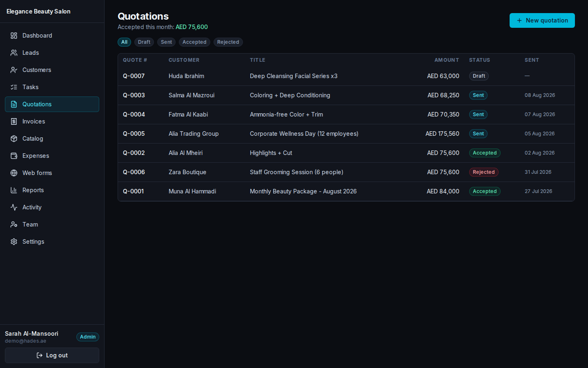This screenshot has width=588, height=368.
Task: Filter quotations by Sent status
Action: pyautogui.click(x=166, y=42)
